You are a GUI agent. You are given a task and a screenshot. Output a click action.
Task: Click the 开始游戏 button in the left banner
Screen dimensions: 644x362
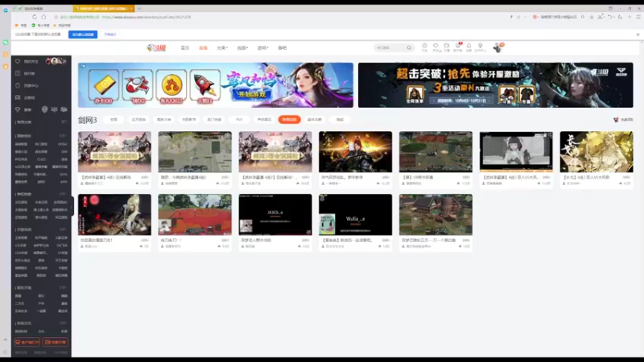[252, 94]
